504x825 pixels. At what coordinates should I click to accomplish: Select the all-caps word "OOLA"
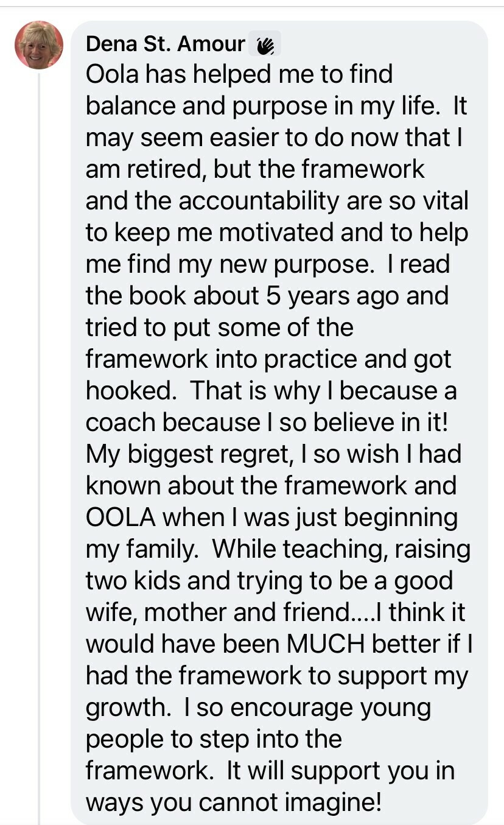119,518
